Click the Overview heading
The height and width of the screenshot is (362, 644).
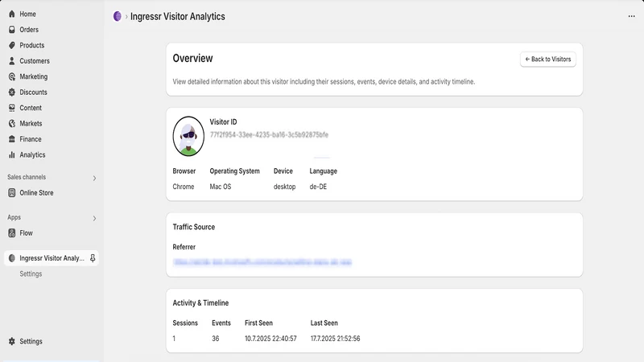192,58
